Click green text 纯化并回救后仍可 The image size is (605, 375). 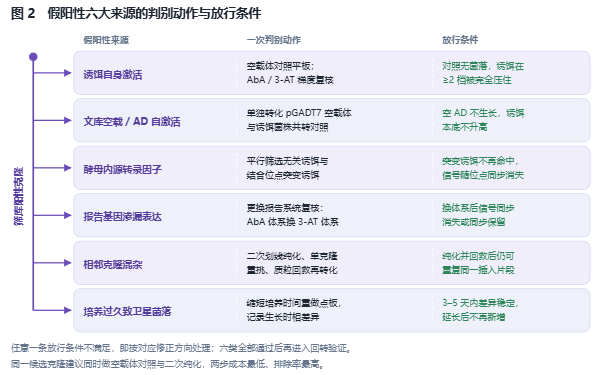click(x=478, y=256)
